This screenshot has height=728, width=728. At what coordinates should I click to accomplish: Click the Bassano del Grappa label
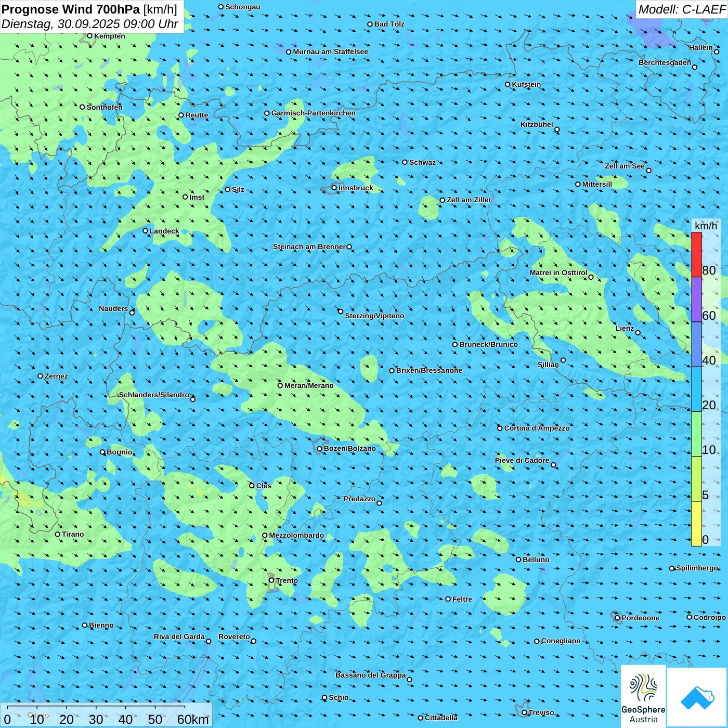(x=370, y=675)
